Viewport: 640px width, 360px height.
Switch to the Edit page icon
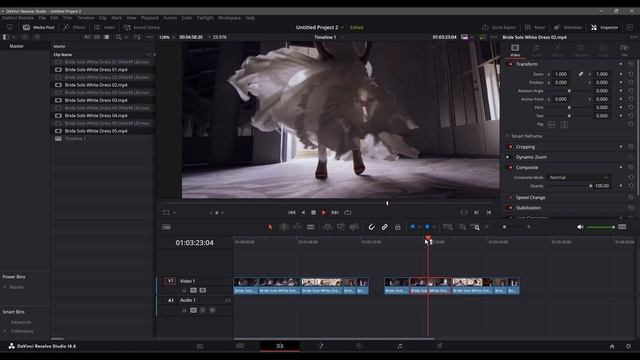pos(280,346)
